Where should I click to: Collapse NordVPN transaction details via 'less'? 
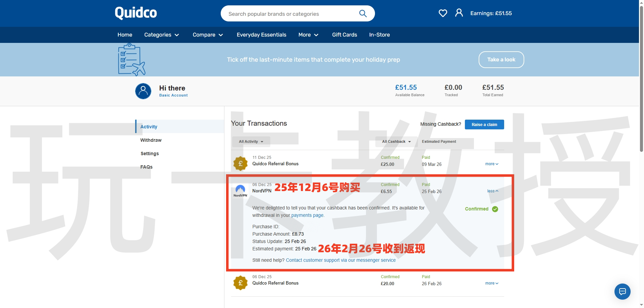492,191
